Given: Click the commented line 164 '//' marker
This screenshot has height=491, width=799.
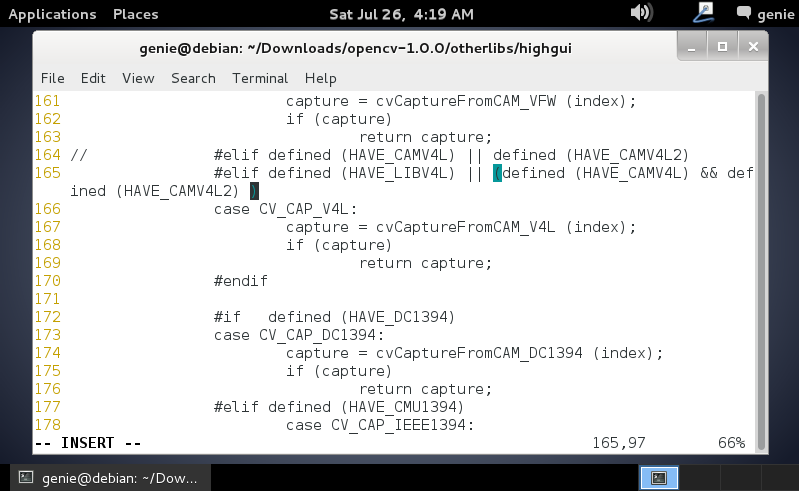Looking at the screenshot, I should [78, 155].
